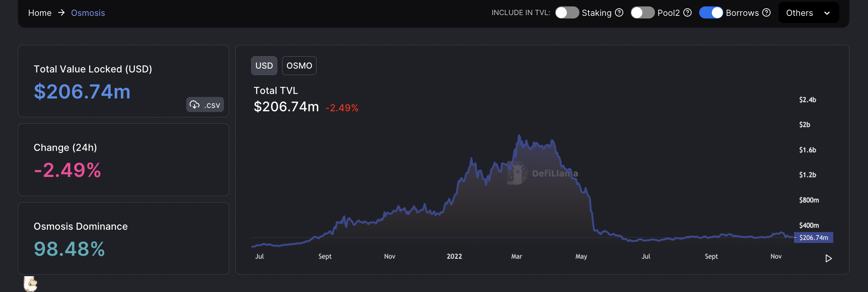Switch chart to OSMO denomination
Screen dimensions: 868x292
[x=299, y=66]
